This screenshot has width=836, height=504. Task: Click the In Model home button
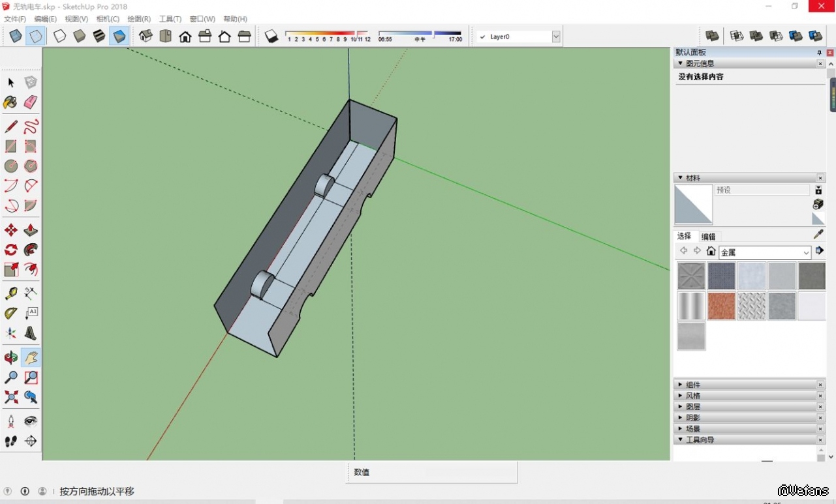click(711, 252)
